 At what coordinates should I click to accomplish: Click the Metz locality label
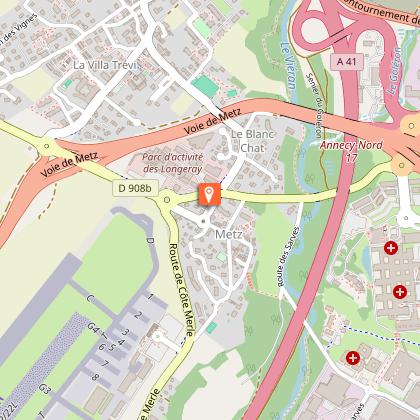tap(229, 234)
